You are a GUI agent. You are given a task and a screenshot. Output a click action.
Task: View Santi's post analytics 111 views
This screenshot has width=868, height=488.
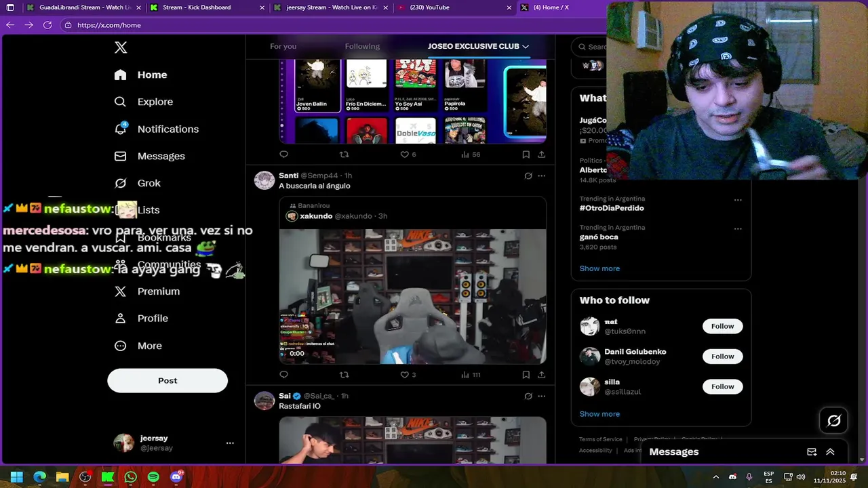point(471,374)
